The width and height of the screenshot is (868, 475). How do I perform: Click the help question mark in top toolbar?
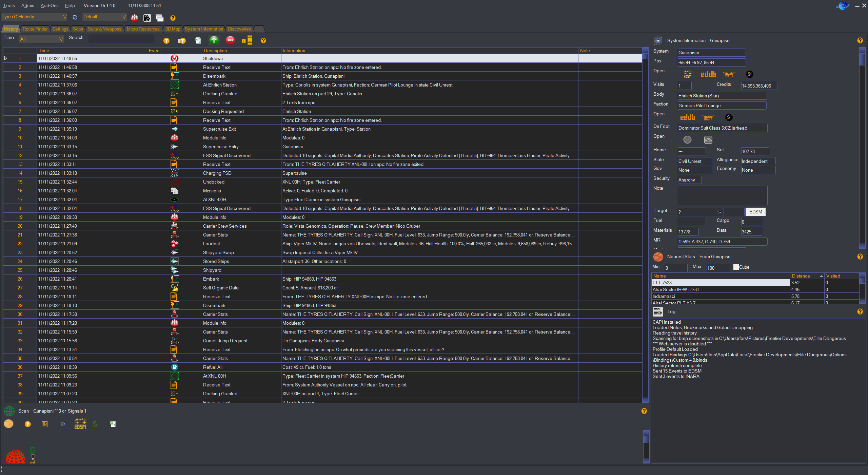(173, 18)
